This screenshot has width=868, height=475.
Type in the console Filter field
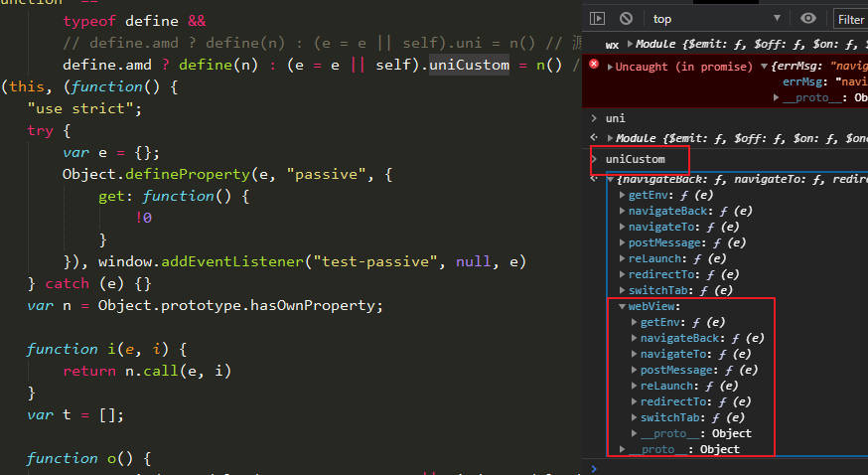[851, 19]
